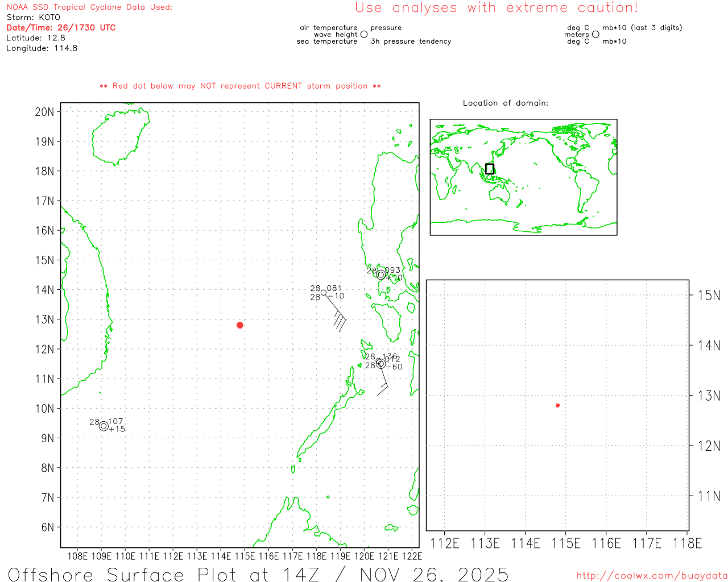Click the '108E' longitude label on main map
The image size is (728, 582).
coord(77,556)
